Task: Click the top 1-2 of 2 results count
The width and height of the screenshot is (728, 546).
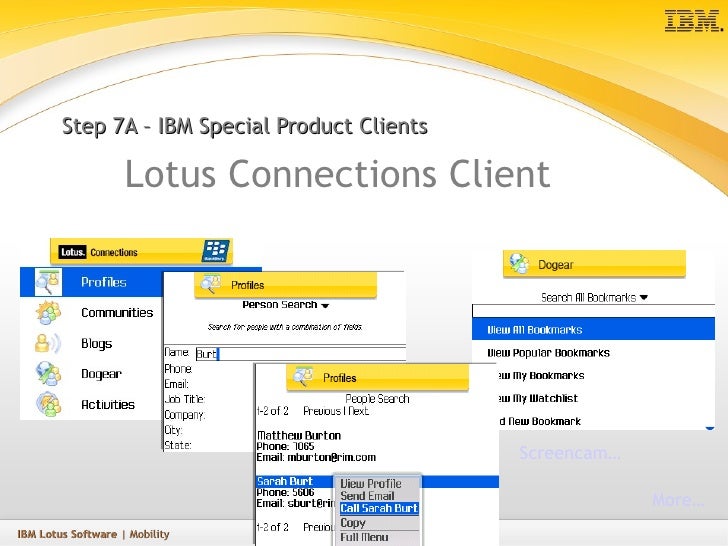Action: pos(273,411)
